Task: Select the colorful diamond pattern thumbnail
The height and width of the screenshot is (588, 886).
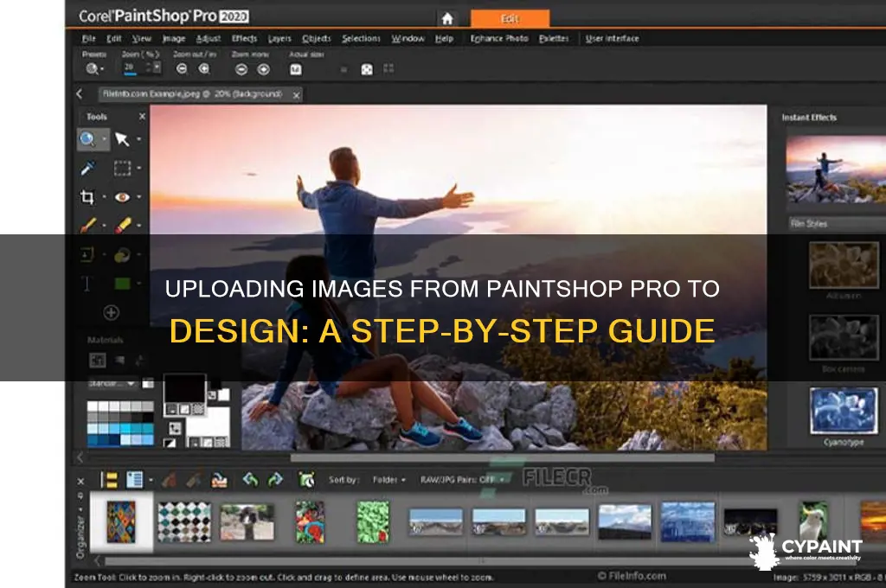Action: 121,521
